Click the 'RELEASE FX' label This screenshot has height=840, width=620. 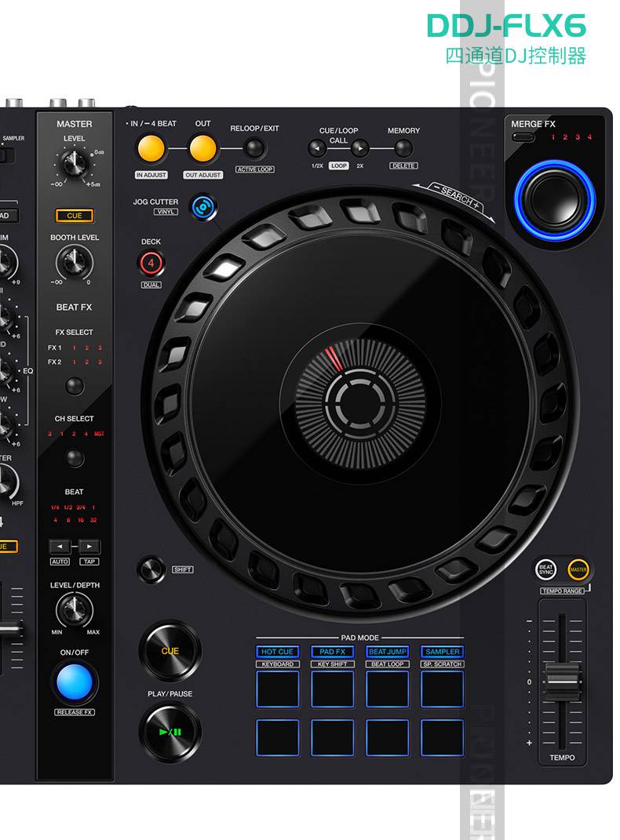click(75, 712)
